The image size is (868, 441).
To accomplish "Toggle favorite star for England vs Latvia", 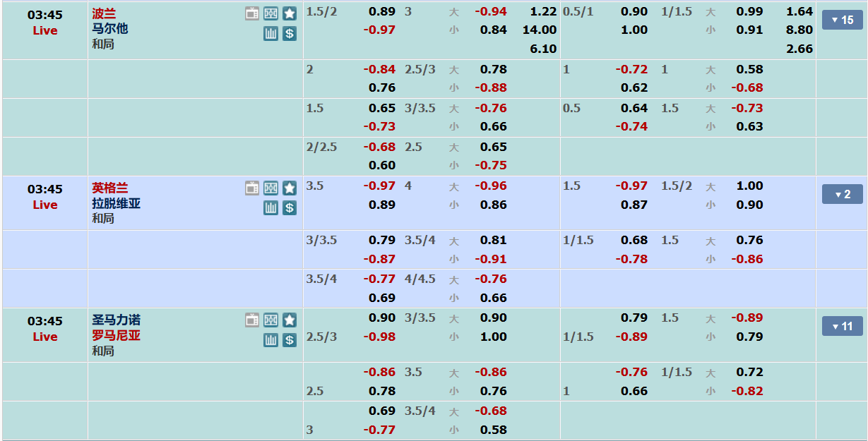I will [290, 188].
